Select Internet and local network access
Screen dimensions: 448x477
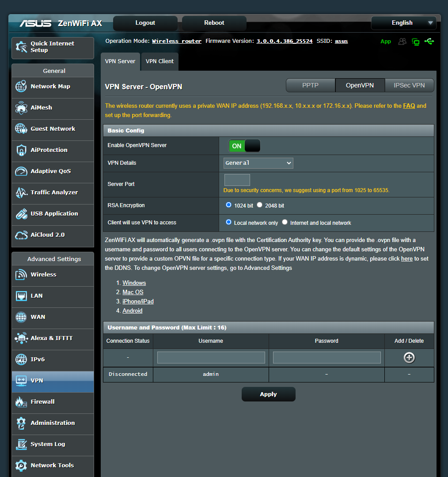point(285,222)
